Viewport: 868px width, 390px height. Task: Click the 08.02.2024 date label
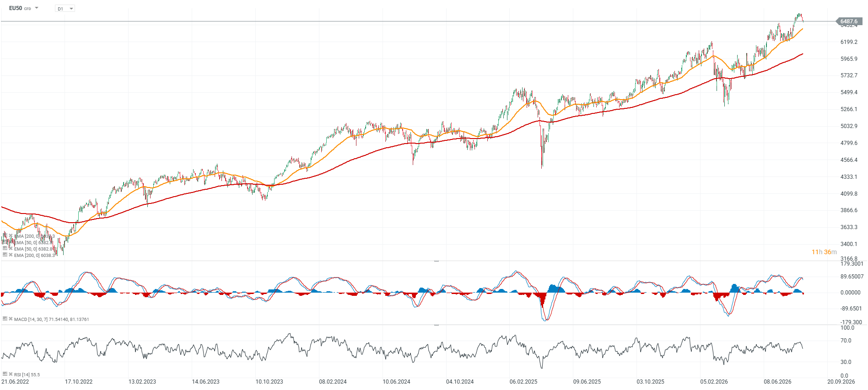(x=333, y=382)
